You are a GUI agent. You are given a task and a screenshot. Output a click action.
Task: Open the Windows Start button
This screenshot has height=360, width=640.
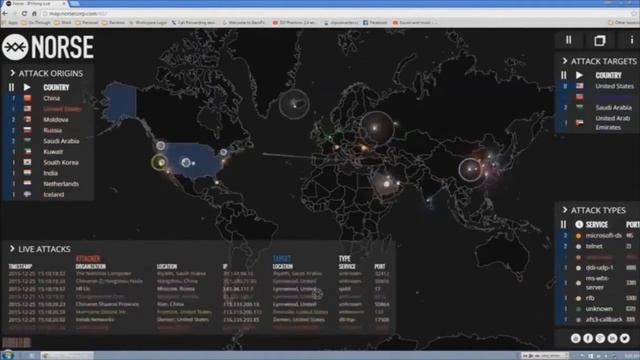(x=7, y=355)
